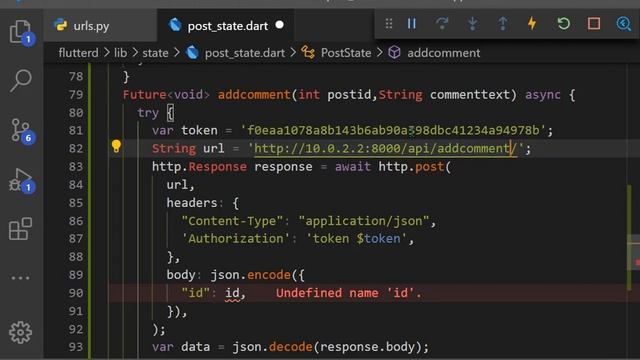
Task: Click "application/json" string on line 86
Action: [364, 221]
